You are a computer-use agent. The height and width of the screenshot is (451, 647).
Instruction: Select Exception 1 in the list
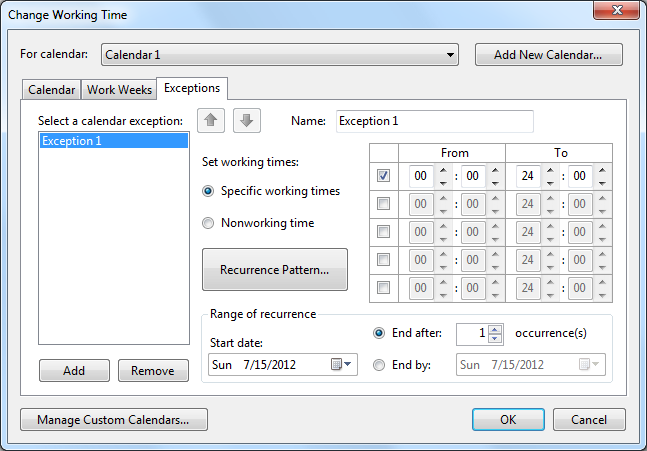click(113, 141)
